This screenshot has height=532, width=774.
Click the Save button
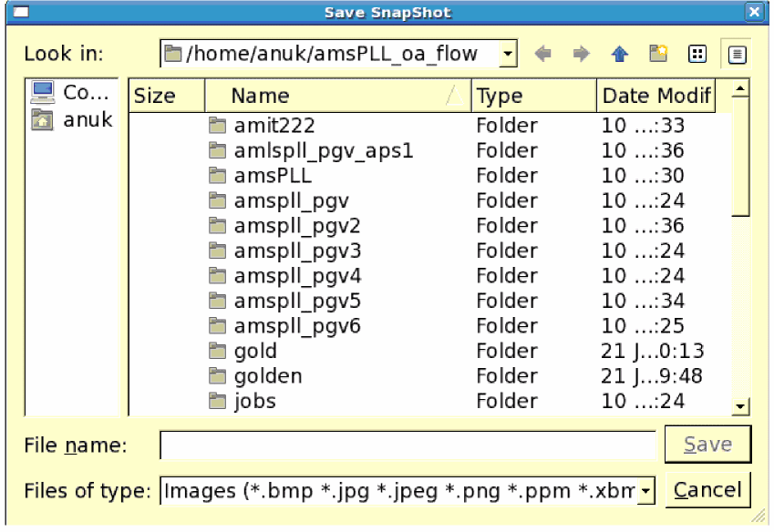[x=707, y=445]
